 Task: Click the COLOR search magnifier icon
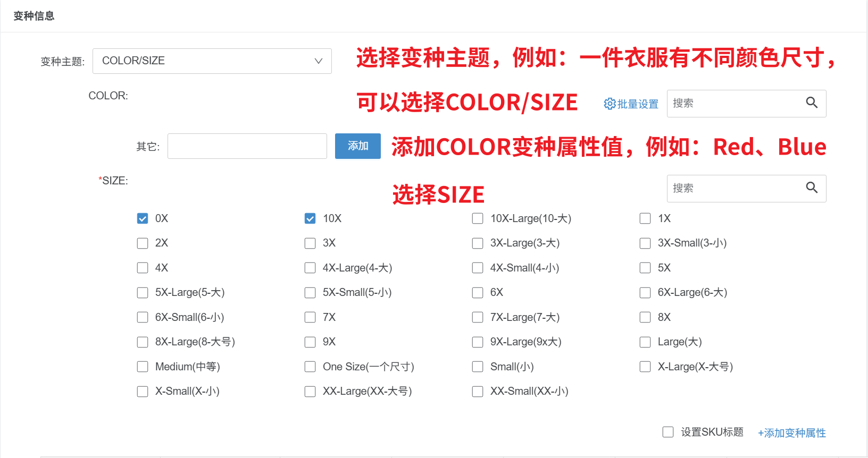click(x=812, y=103)
